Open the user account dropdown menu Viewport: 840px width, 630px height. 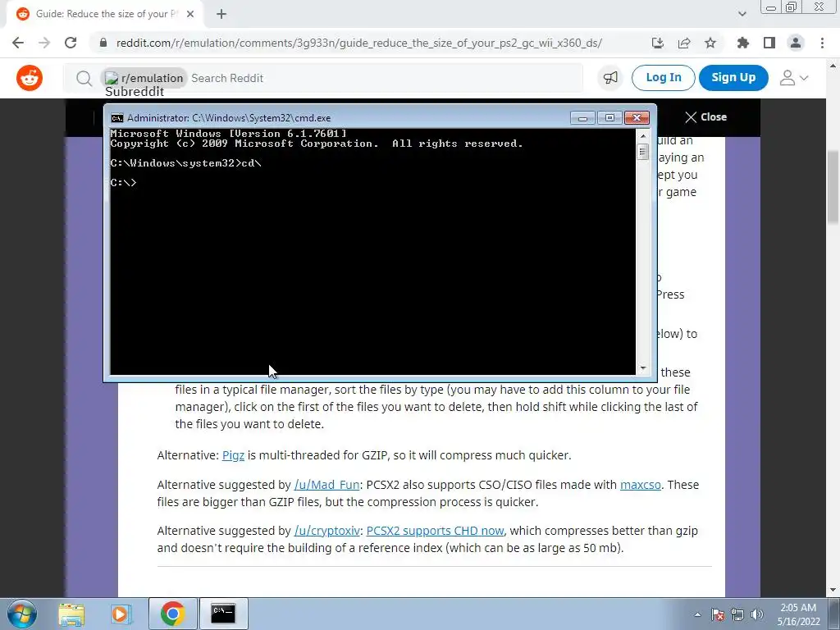[793, 78]
